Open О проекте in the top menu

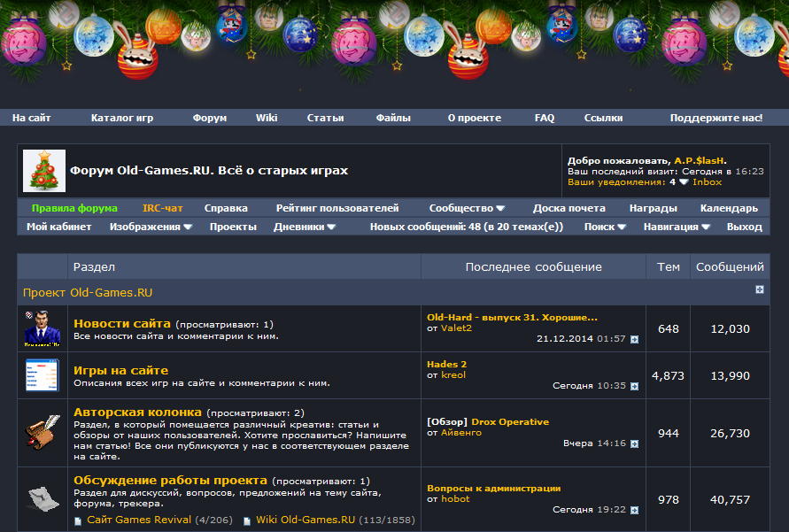coord(475,118)
